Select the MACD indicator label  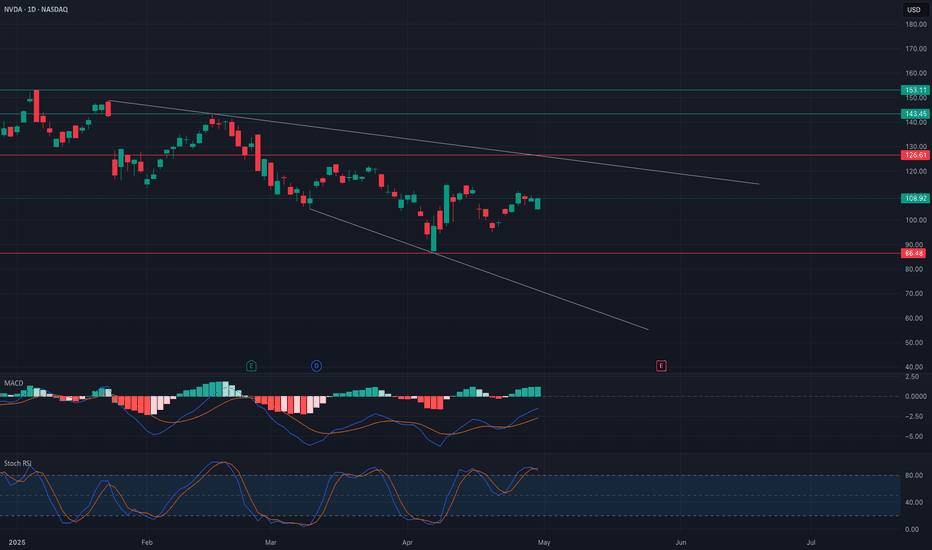14,383
